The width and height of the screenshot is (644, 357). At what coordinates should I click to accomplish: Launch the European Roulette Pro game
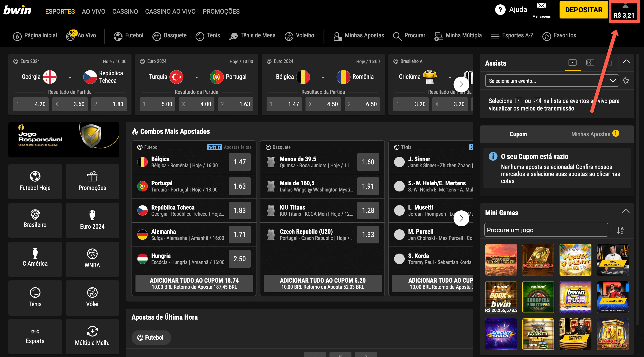[x=538, y=297]
